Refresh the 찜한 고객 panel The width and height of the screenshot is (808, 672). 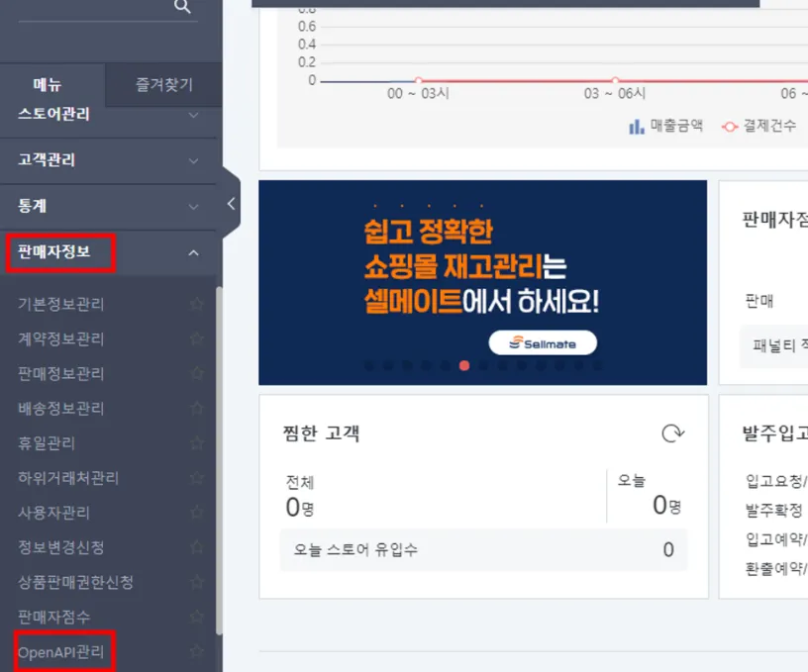coord(672,433)
